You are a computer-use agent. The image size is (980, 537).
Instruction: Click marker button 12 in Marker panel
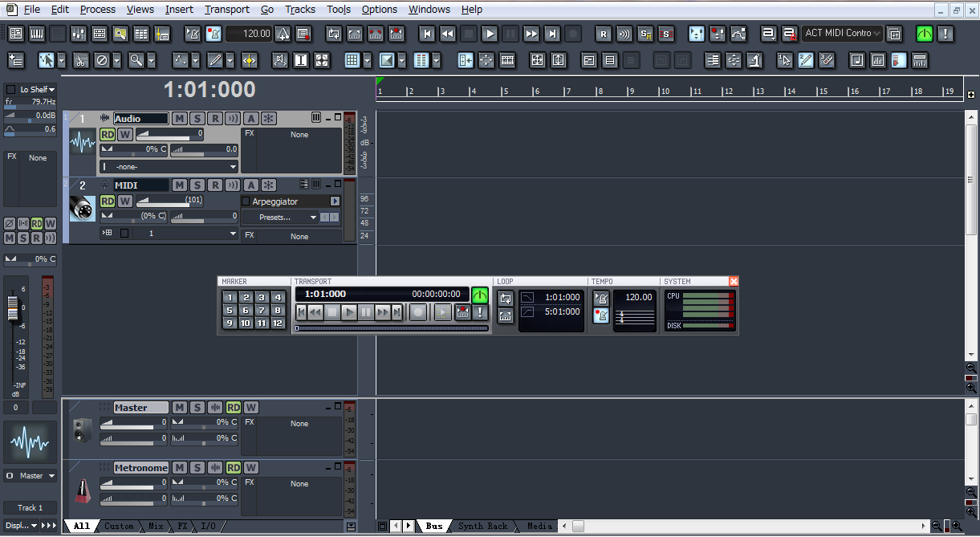point(278,323)
